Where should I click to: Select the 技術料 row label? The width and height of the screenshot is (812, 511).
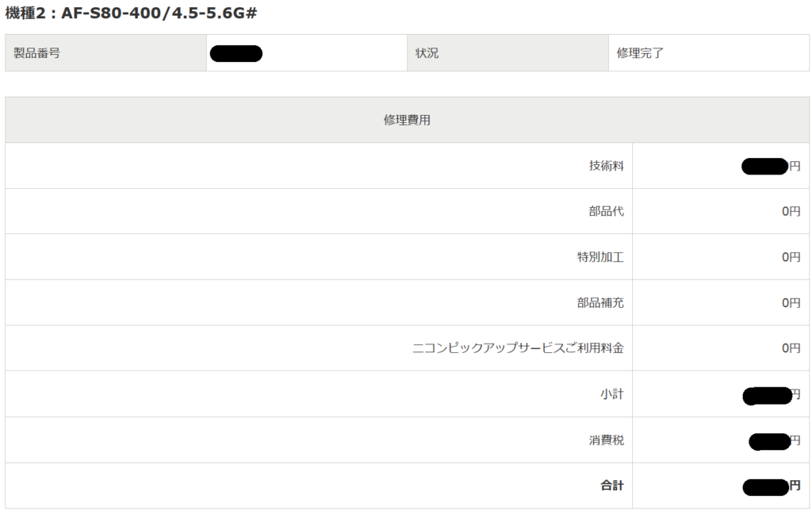tap(606, 166)
